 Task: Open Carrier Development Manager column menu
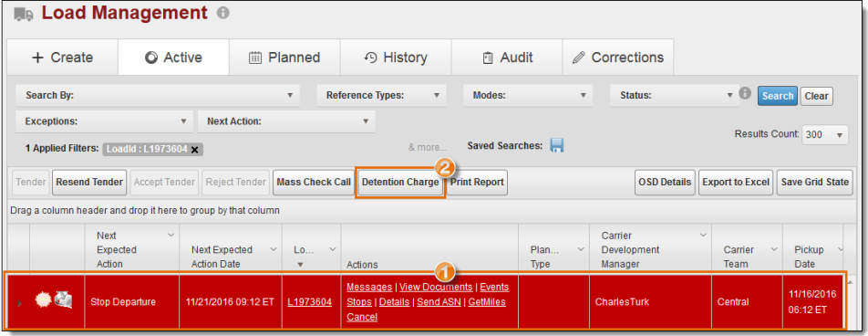click(x=703, y=235)
